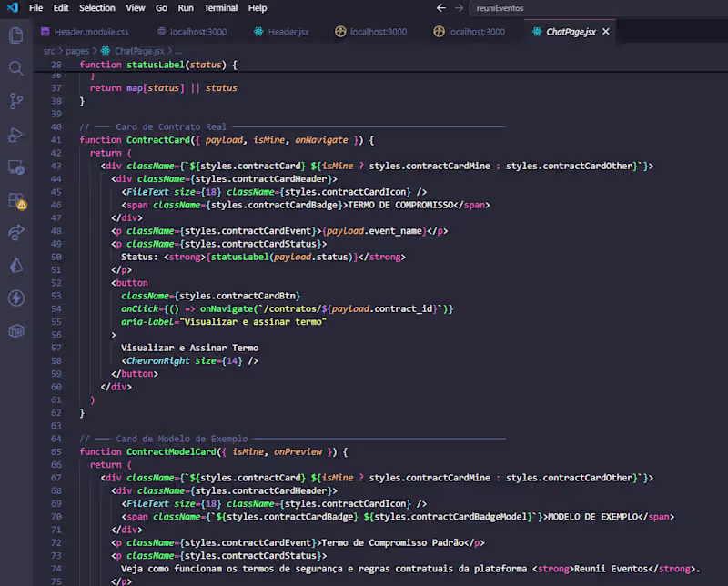Click the 'pages' breadcrumb segment

pos(77,51)
